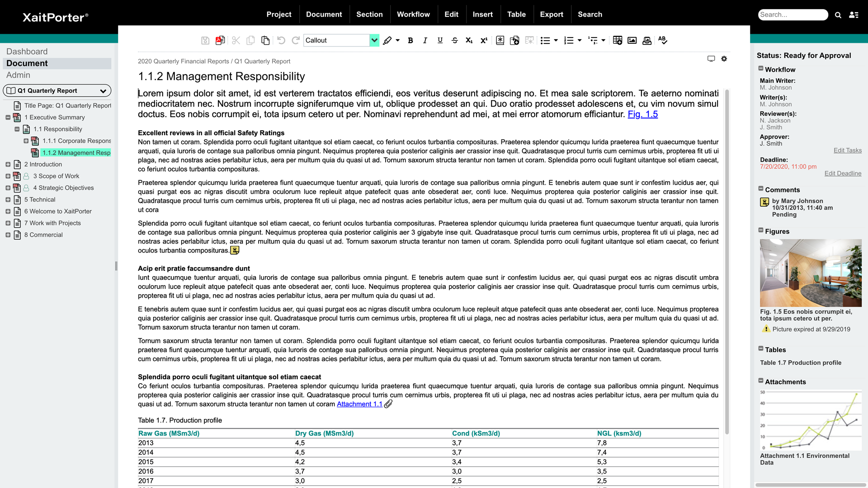Open Attachment 1.1 link in the text
868x488 pixels.
[359, 404]
